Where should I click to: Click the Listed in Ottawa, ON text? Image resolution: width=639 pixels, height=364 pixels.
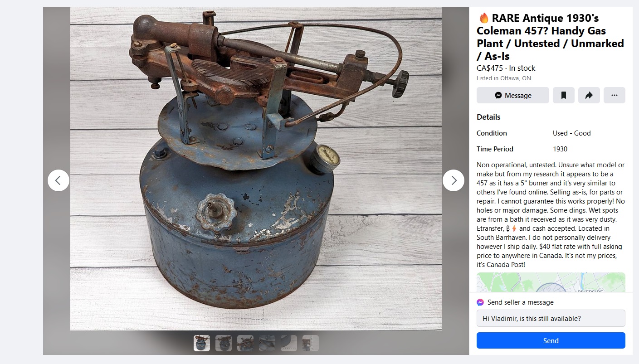(504, 78)
